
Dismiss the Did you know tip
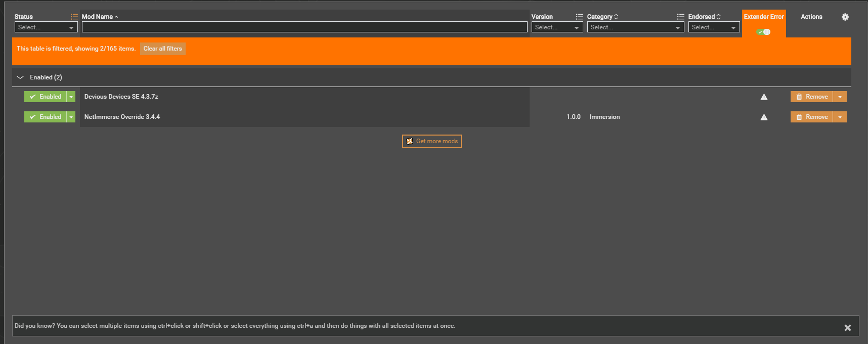click(x=847, y=328)
